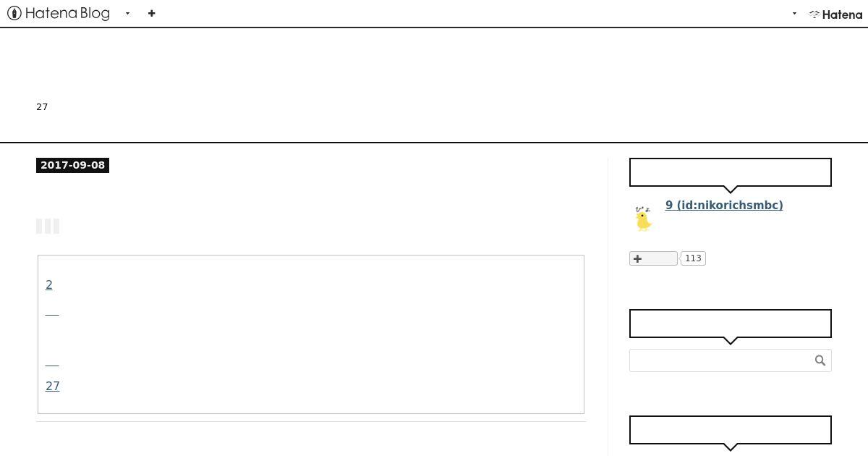Viewport: 868px width, 456px height.
Task: Open the id:nikorichsmbc profile link
Action: [x=724, y=206]
